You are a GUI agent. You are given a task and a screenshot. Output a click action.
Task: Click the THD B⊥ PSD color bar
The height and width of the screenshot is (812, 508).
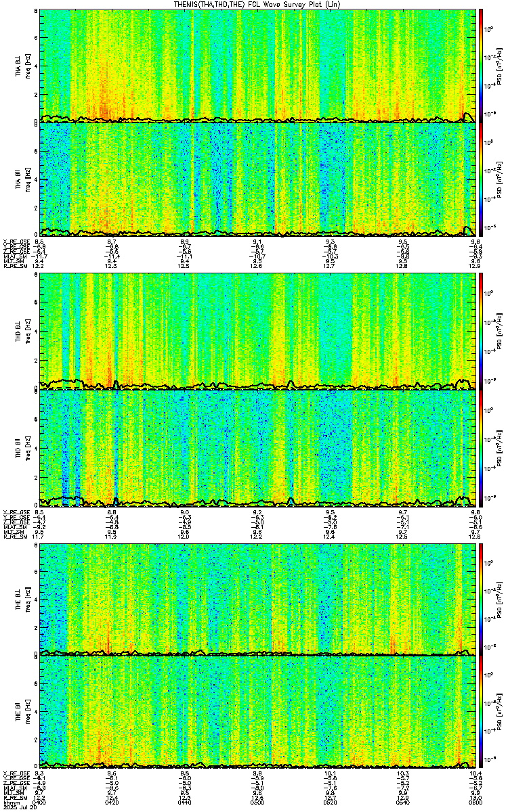point(481,331)
